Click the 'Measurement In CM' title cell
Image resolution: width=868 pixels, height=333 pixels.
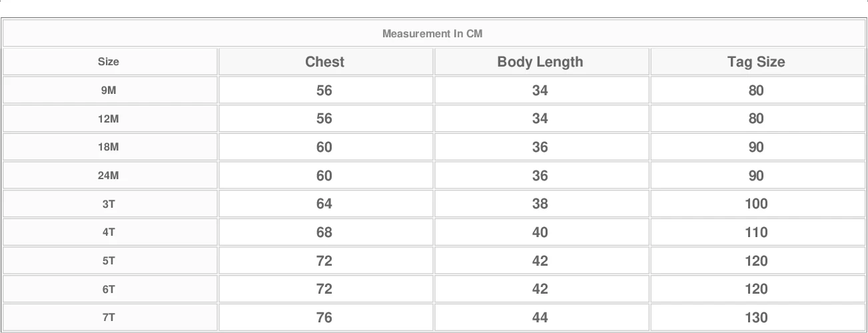tap(432, 33)
